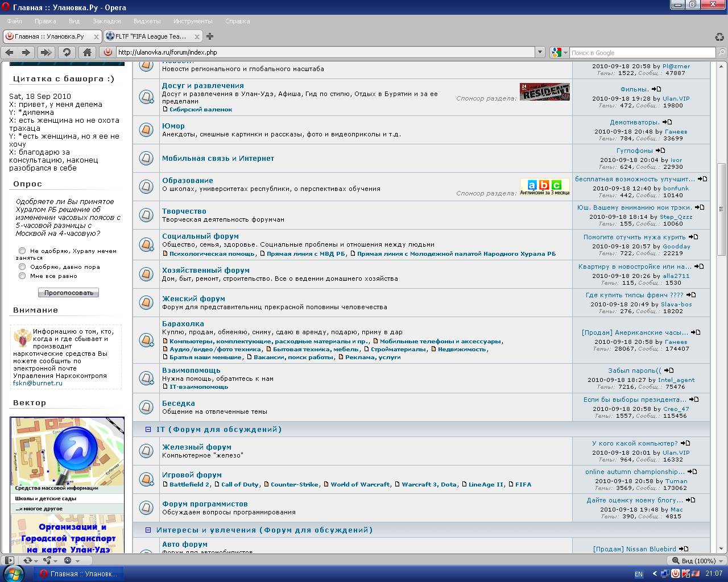
Task: Open the address bar history dropdown
Action: [540, 52]
